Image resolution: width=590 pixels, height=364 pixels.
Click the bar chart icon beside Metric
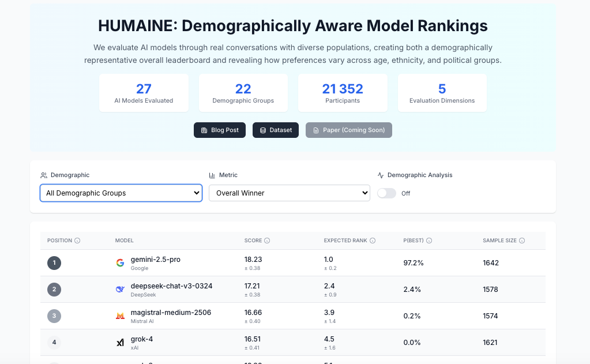pos(212,175)
